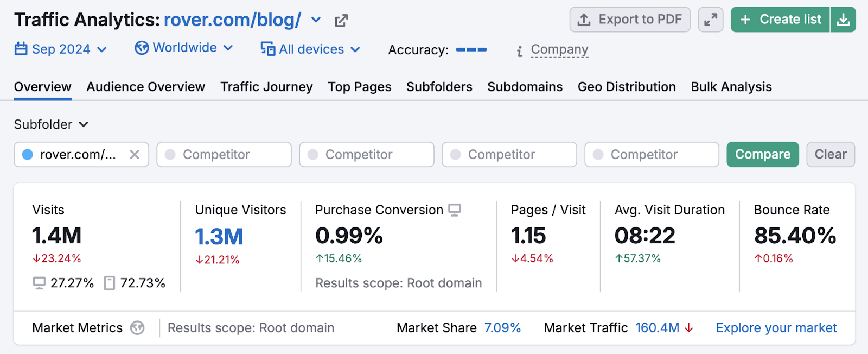Click the desktop icon beside Purchase Conversion

455,210
